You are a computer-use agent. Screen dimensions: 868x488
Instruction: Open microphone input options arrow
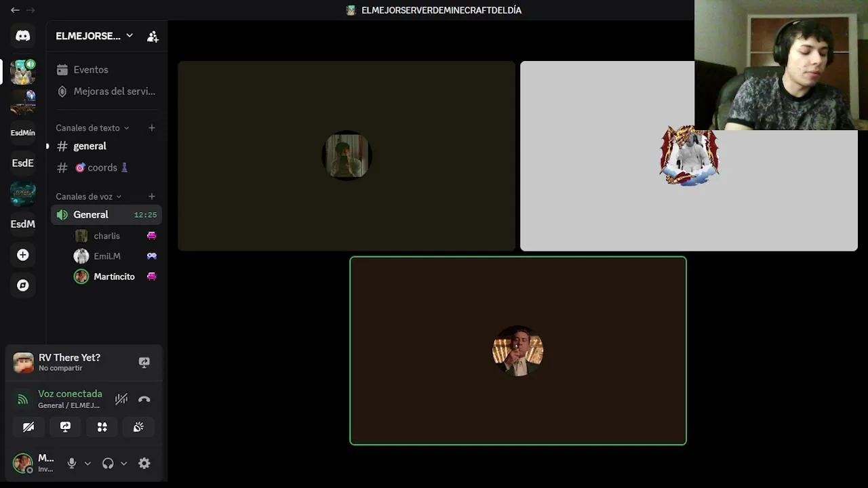[87, 464]
